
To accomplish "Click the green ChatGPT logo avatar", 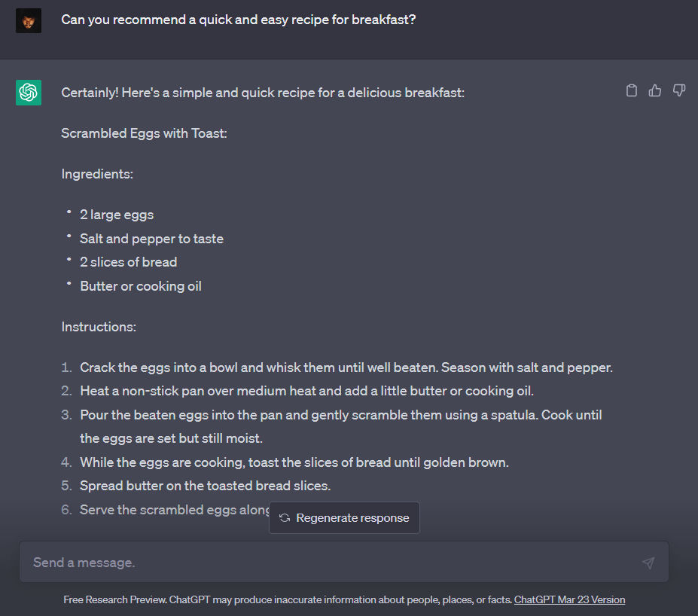I will [x=29, y=93].
